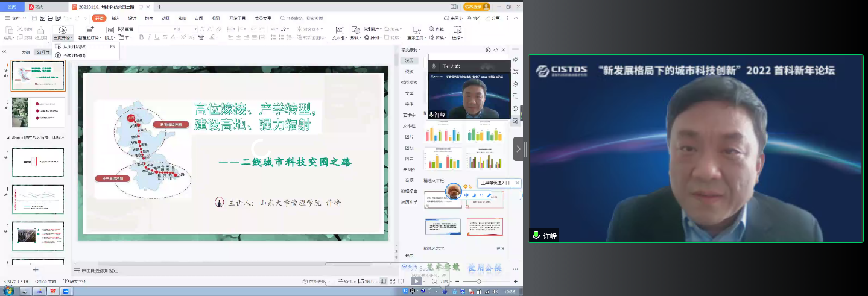Click the Format Painter brush icon
The width and height of the screenshot is (868, 296).
tap(41, 30)
